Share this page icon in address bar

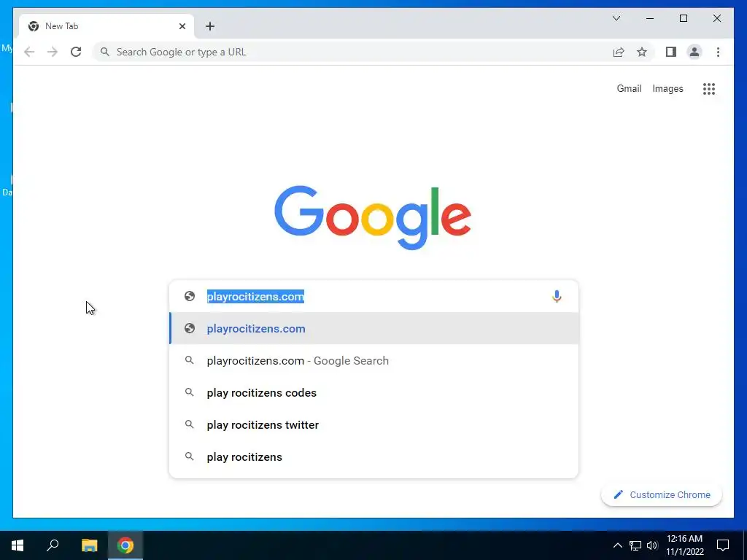pyautogui.click(x=619, y=52)
